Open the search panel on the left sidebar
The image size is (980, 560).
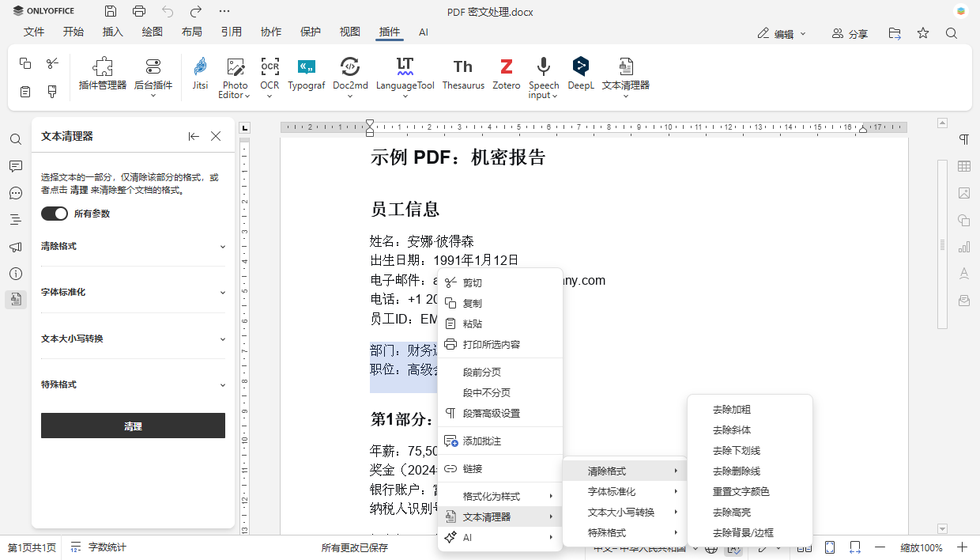coord(15,138)
